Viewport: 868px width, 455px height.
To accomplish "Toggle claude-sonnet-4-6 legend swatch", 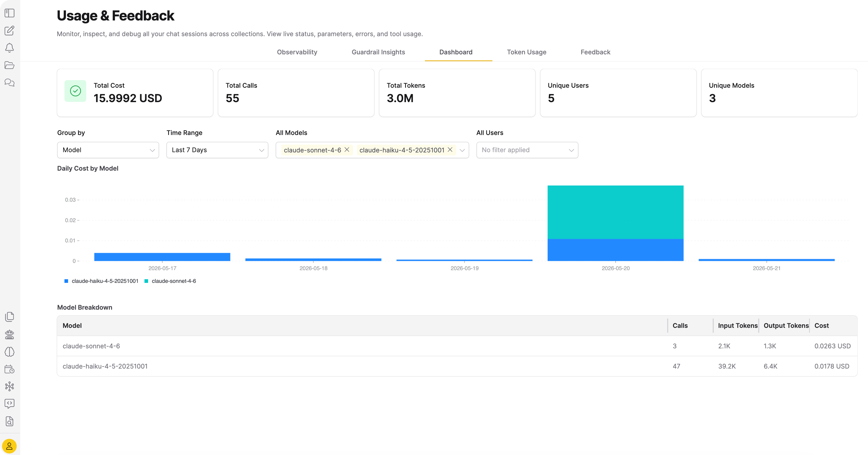I will 146,281.
